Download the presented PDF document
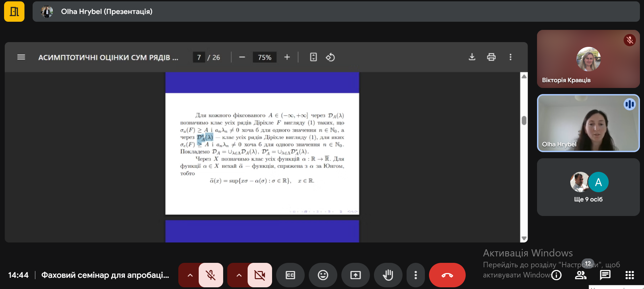This screenshot has width=644, height=289. tap(472, 57)
